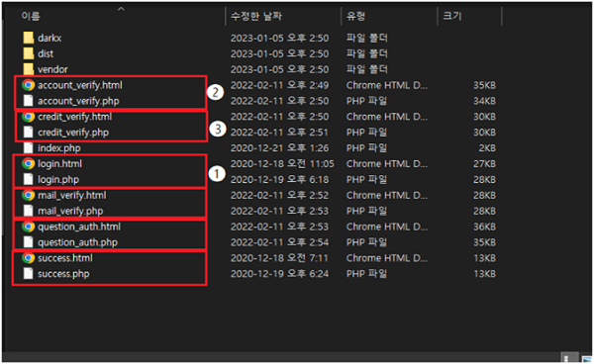The height and width of the screenshot is (364, 594).
Task: Click file icon of index.php
Action: click(28, 147)
